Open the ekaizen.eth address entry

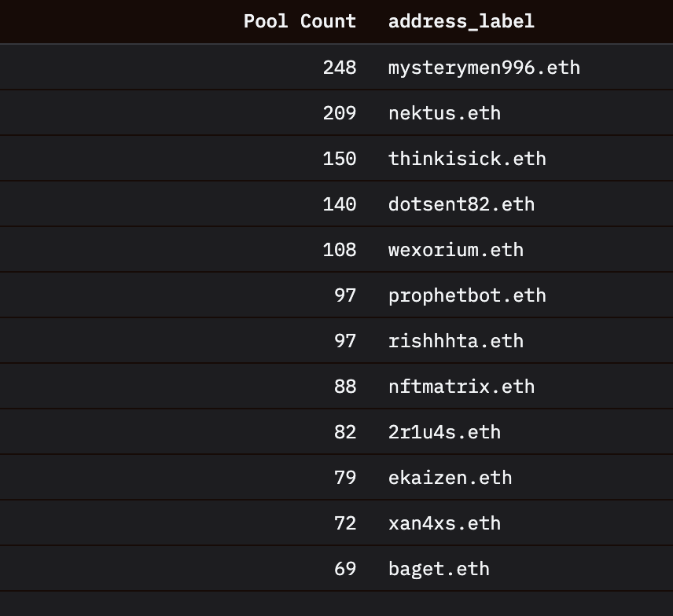450,478
